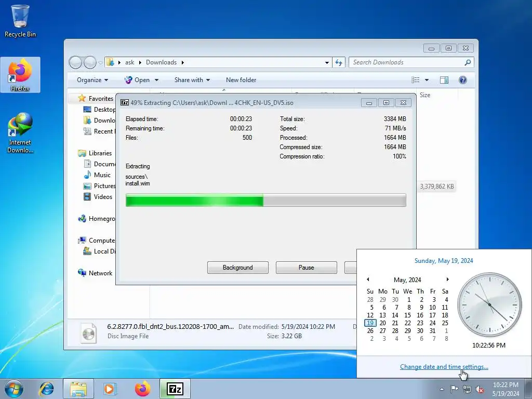Click the search magnifier icon
This screenshot has height=399, width=532.
pos(468,62)
